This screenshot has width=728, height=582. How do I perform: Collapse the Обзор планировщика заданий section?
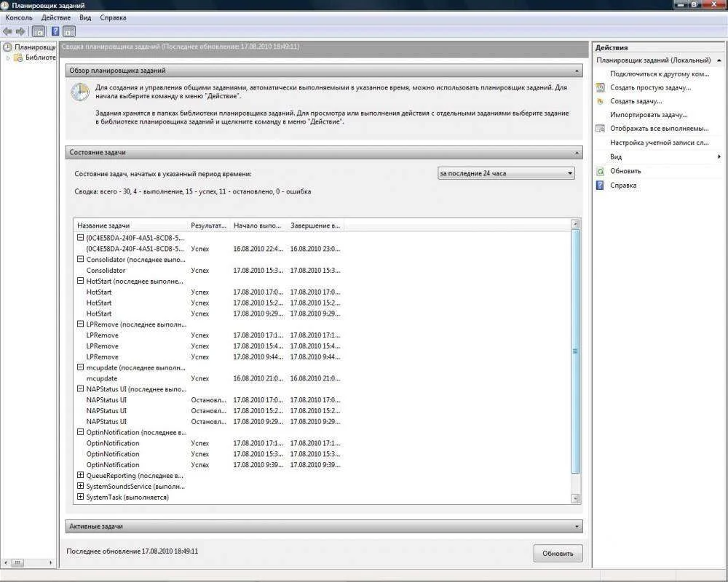pos(577,71)
